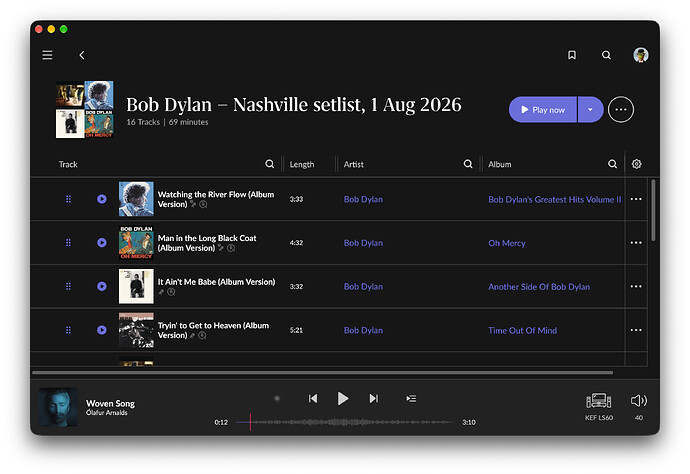Open It Ain't Me Babe cover thumbnail
The image size is (690, 474).
pos(136,286)
